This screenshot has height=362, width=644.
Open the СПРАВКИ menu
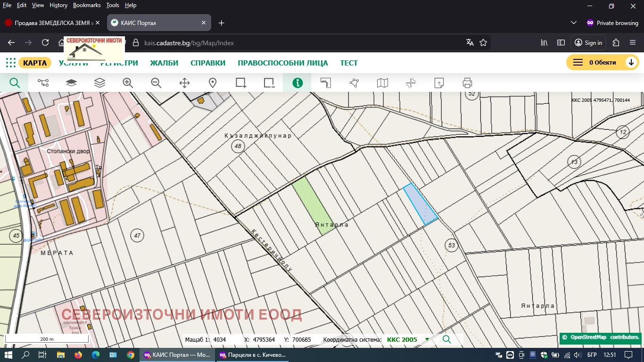208,63
